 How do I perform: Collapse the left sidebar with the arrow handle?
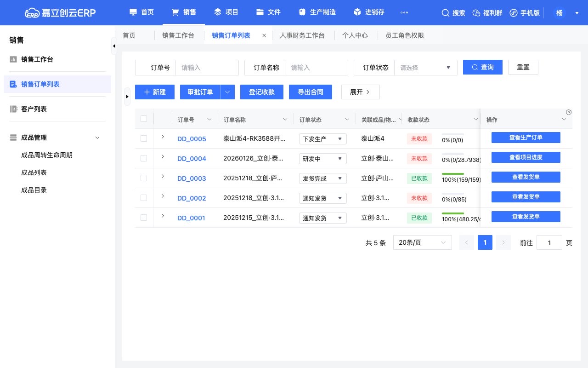[114, 46]
